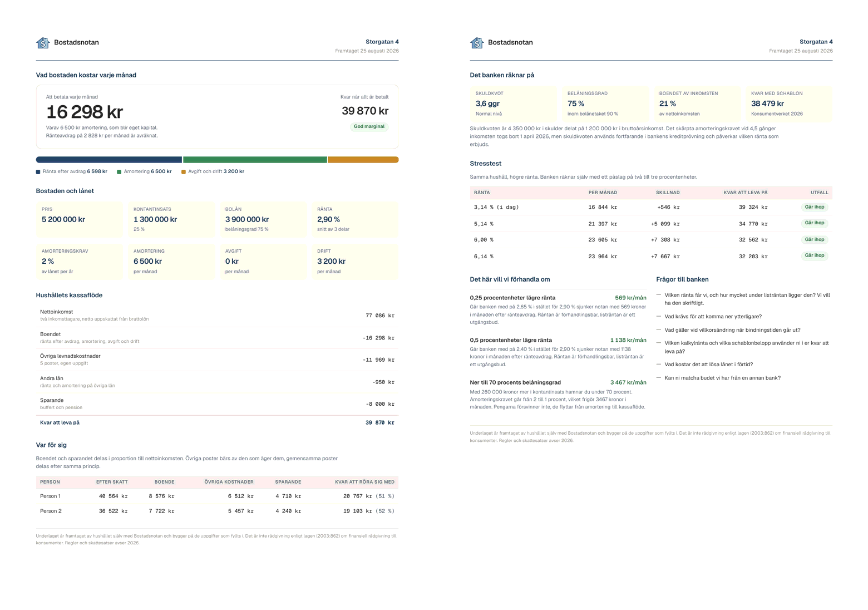
Task: Click the Person 1 row in the Var för sig table
Action: click(217, 496)
